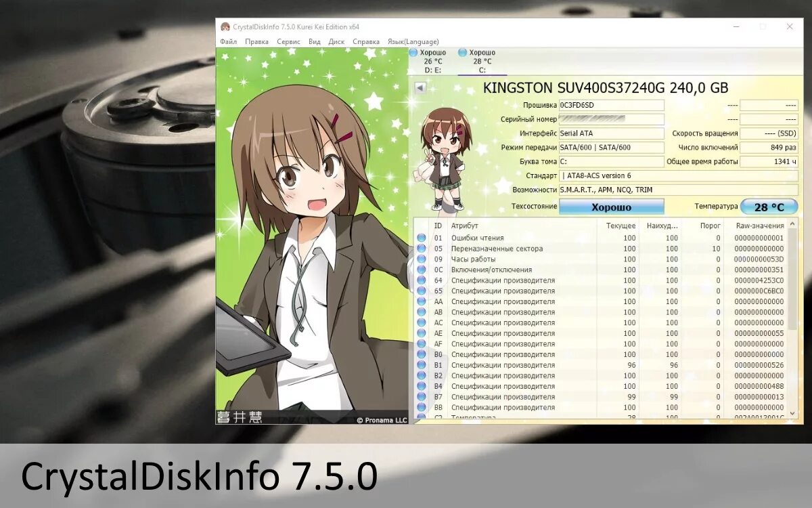Click the Raw-значения column header
The width and height of the screenshot is (812, 508).
755,226
